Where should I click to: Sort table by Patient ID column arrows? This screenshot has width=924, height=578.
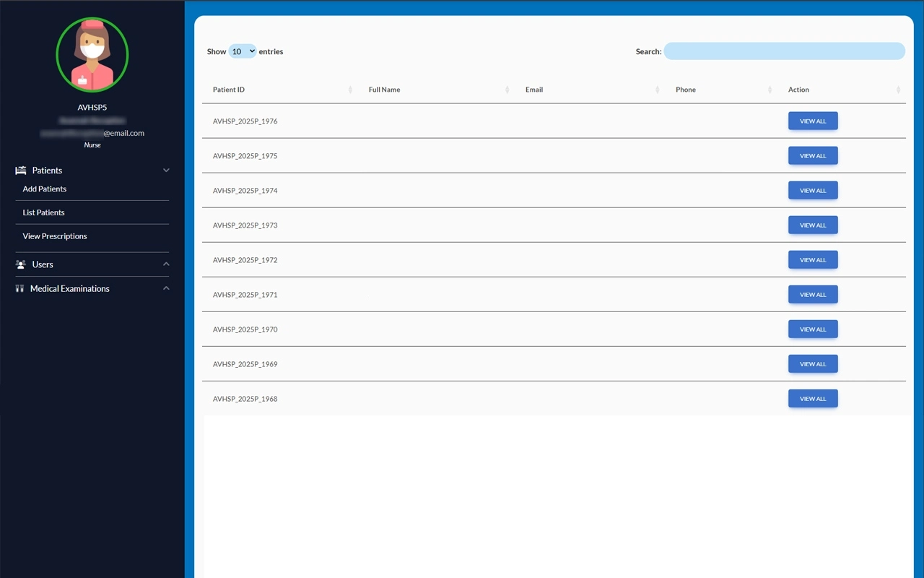tap(350, 90)
